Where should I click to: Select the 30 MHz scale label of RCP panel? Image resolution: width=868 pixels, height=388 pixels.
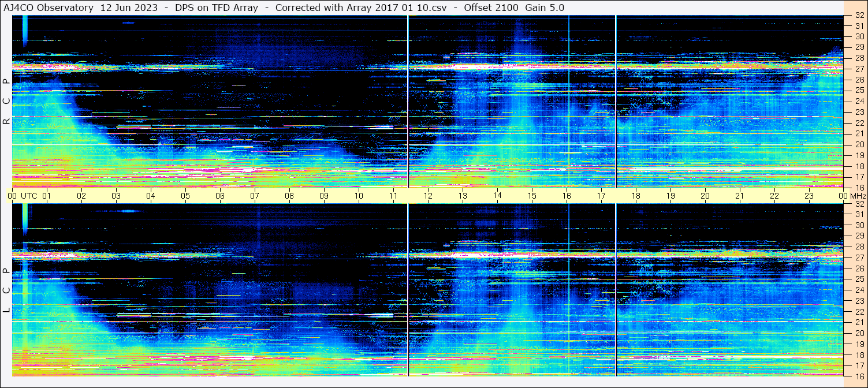[x=859, y=36]
